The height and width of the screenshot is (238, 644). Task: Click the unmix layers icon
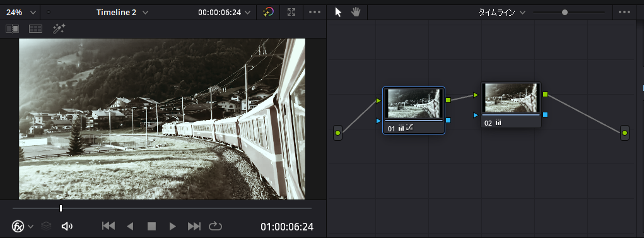(x=47, y=226)
